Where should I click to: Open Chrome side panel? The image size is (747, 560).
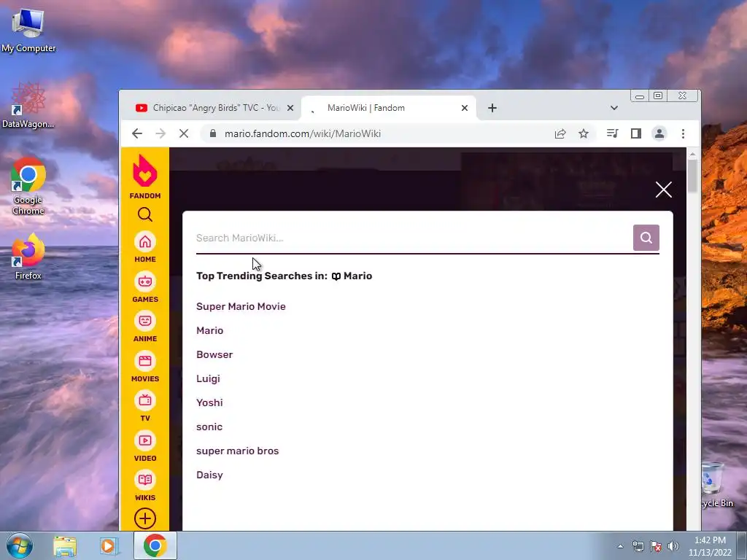[x=636, y=134]
